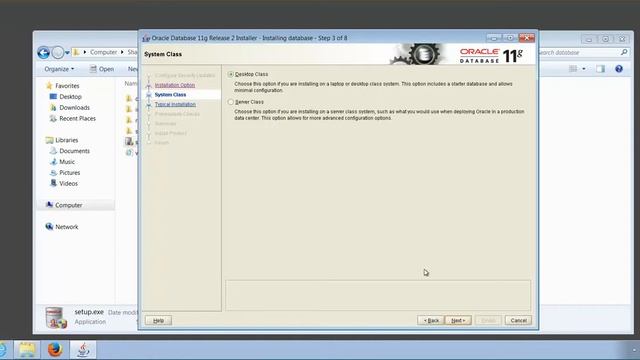Click the Computer icon in sidebar
640x360 pixels.
click(x=49, y=205)
